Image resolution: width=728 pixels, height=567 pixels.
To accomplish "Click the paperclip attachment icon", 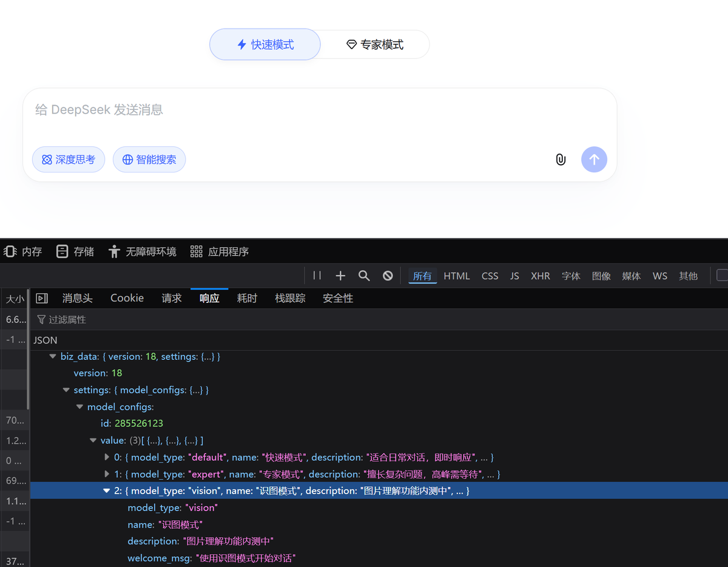I will (x=561, y=160).
